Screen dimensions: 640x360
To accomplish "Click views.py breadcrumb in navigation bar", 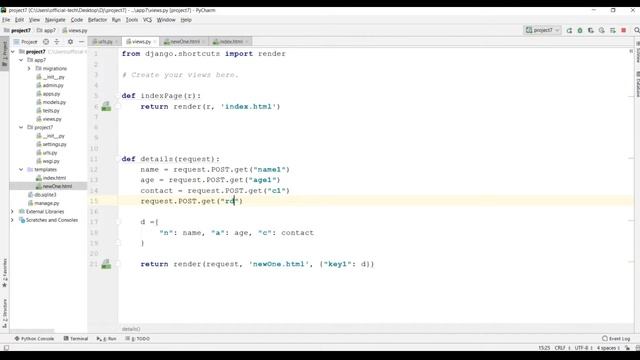I will 75,31.
